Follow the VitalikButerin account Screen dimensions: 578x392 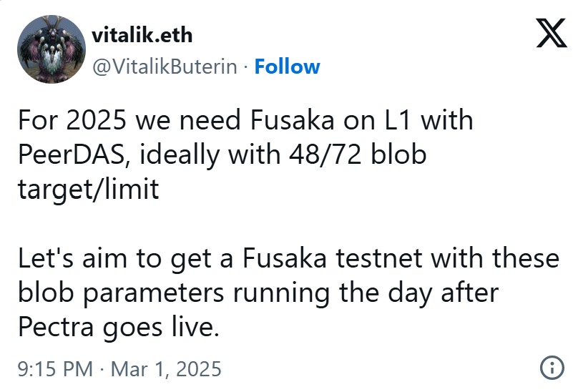[x=287, y=67]
